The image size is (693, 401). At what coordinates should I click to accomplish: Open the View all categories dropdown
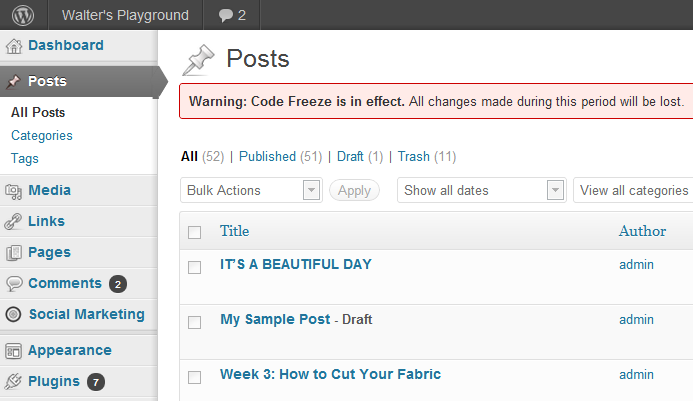633,190
